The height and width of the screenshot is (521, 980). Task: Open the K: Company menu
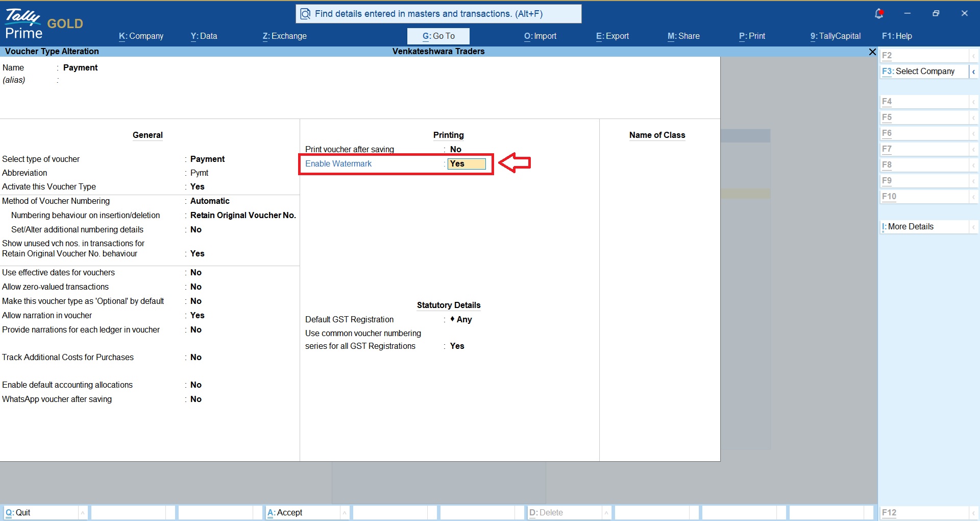(x=141, y=36)
